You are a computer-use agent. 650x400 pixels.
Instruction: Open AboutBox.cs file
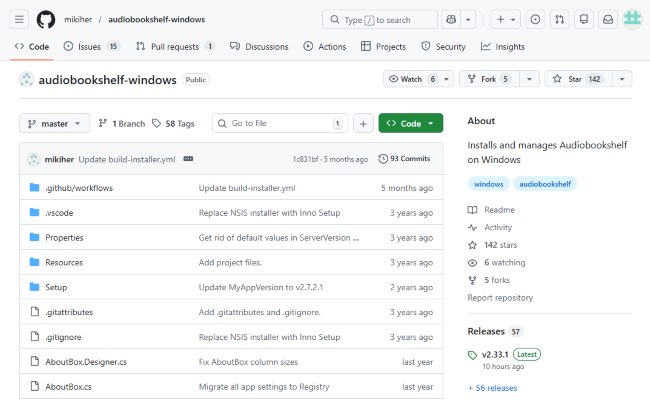click(x=68, y=387)
